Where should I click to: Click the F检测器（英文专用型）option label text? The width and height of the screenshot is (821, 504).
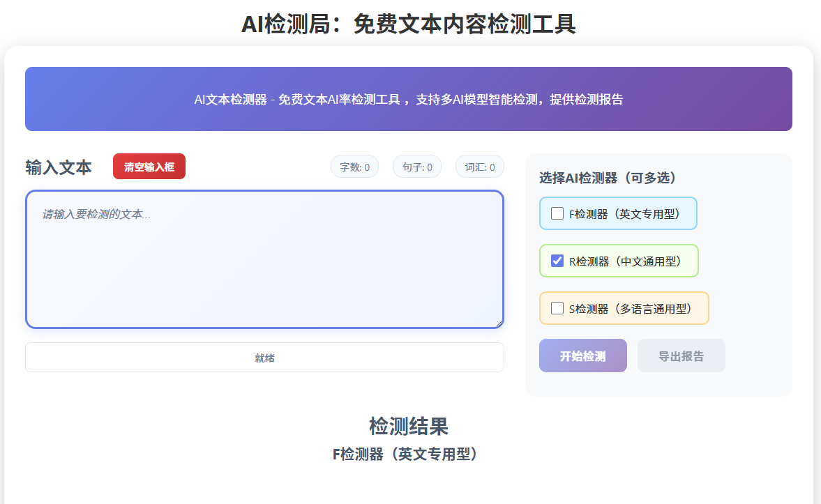click(624, 214)
